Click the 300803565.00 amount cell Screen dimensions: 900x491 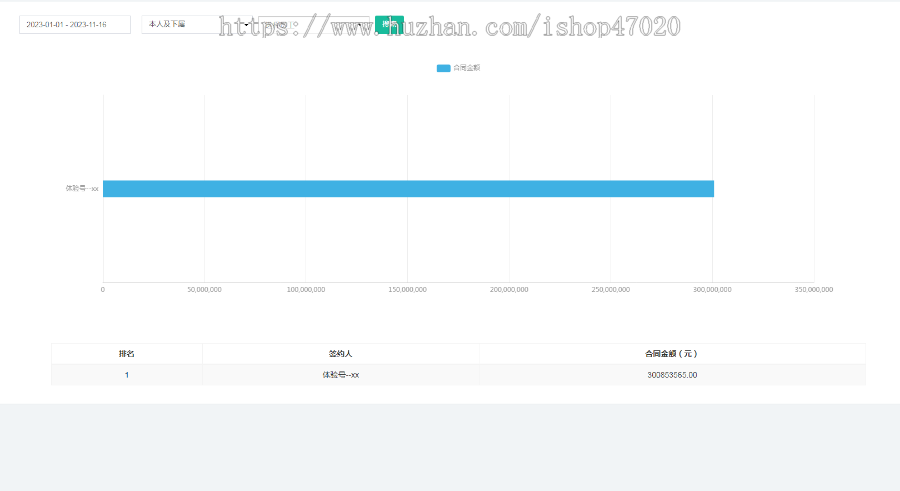(672, 375)
